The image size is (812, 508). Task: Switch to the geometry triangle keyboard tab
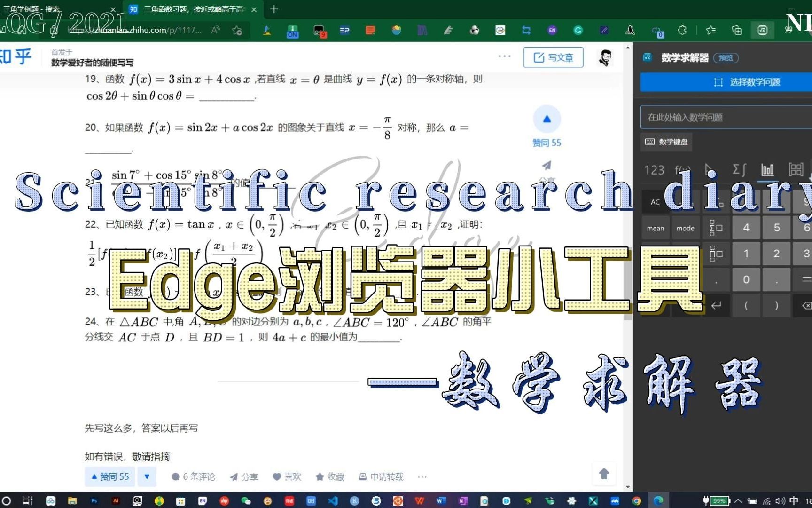(710, 170)
